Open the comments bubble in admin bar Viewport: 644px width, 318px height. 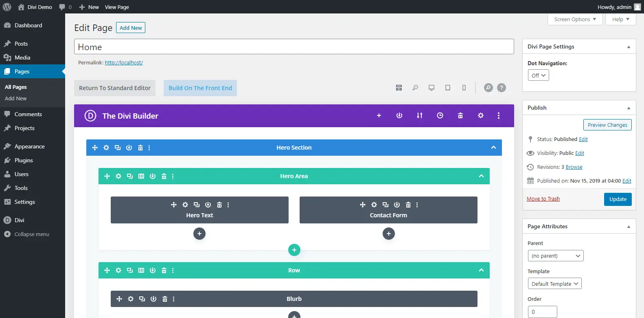point(65,7)
